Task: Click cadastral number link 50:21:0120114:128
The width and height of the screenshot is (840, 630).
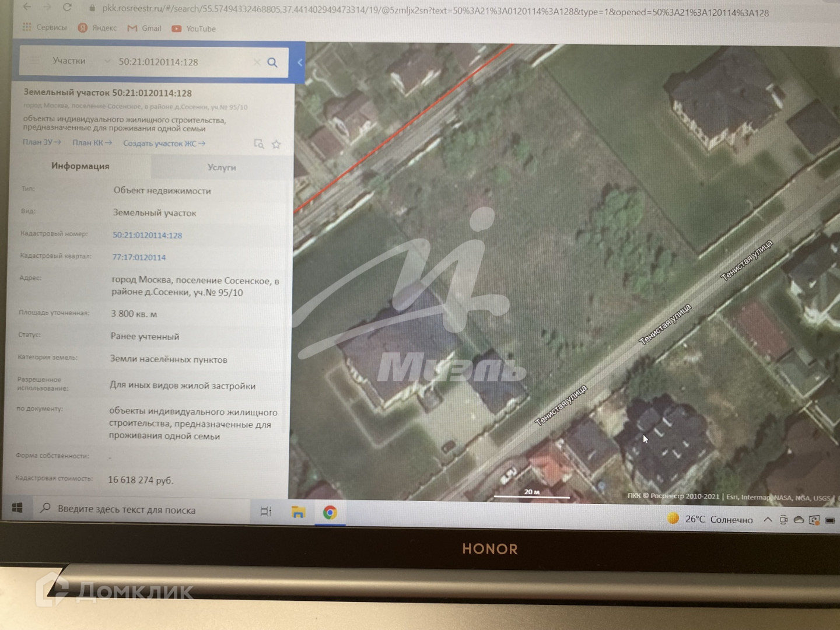Action: coord(147,235)
